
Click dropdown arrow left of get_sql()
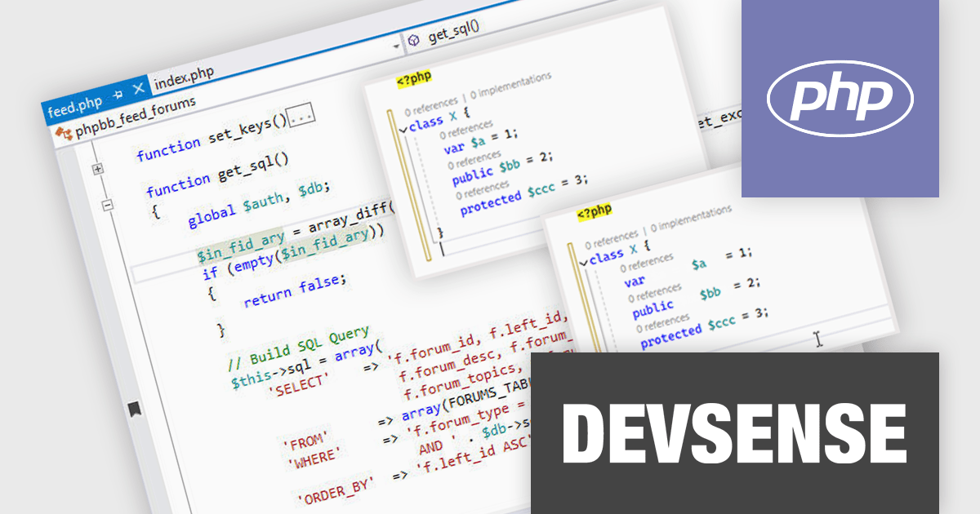[x=398, y=46]
